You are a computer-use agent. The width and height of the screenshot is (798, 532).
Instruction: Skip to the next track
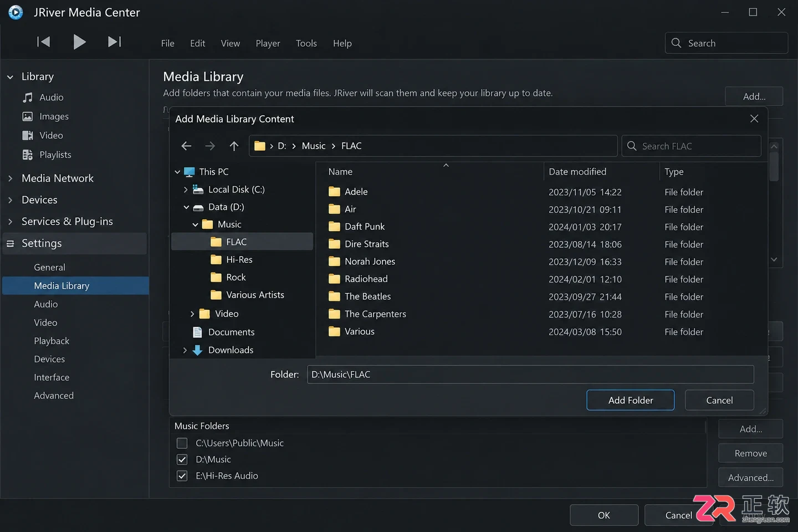[115, 42]
